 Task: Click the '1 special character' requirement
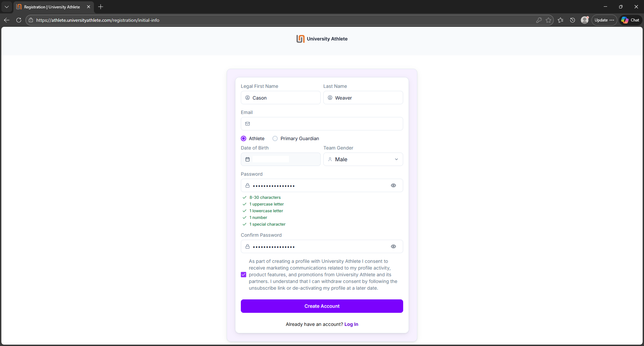tap(268, 224)
